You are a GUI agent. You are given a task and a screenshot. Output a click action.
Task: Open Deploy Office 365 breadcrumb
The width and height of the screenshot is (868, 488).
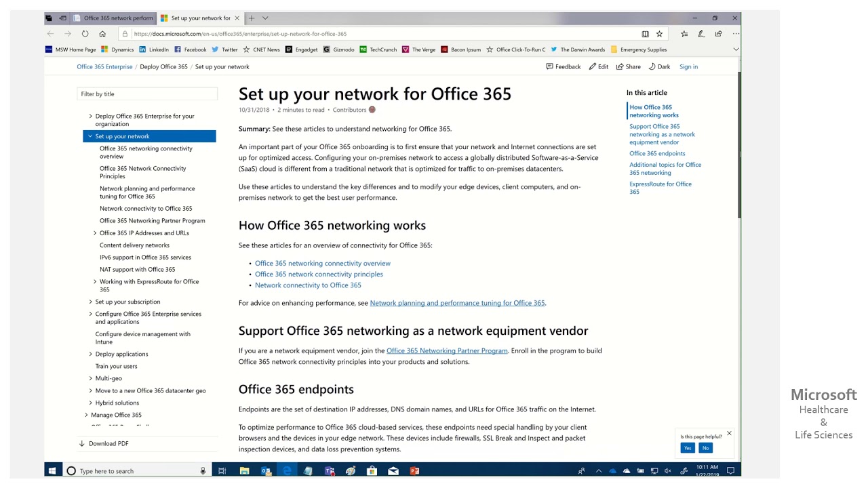point(163,66)
